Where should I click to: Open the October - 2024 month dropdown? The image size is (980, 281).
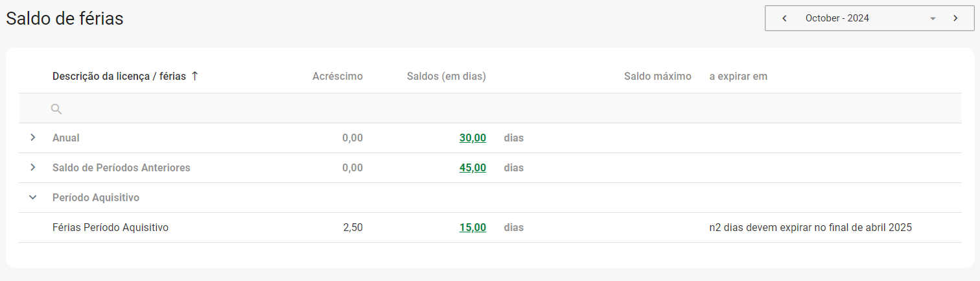point(933,19)
